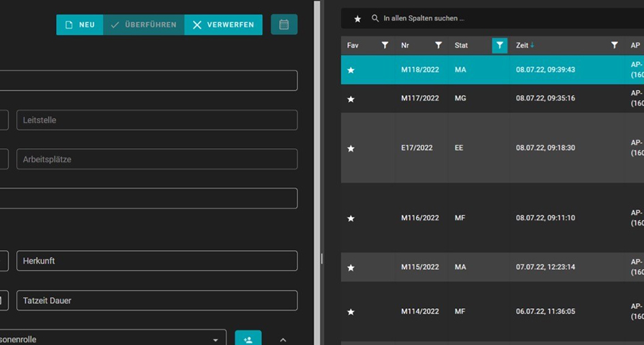The image size is (644, 345).
Task: Toggle favorite star for M116/2022
Action: [351, 219]
